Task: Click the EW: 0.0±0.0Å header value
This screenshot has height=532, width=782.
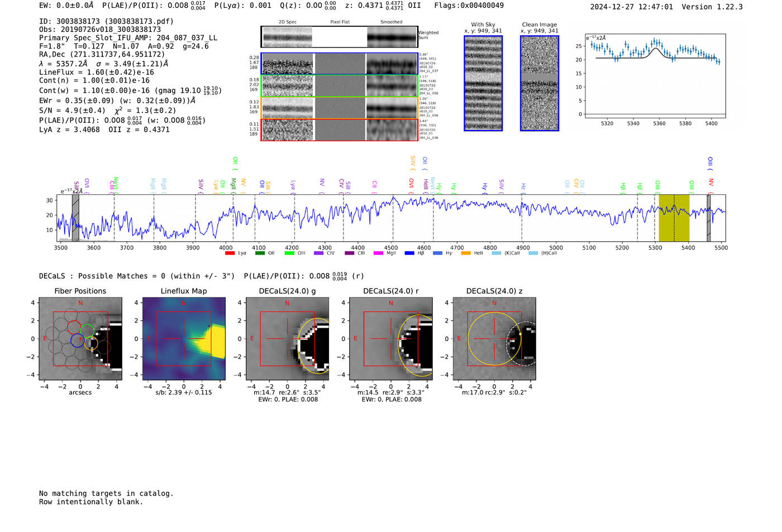Action: pos(66,6)
